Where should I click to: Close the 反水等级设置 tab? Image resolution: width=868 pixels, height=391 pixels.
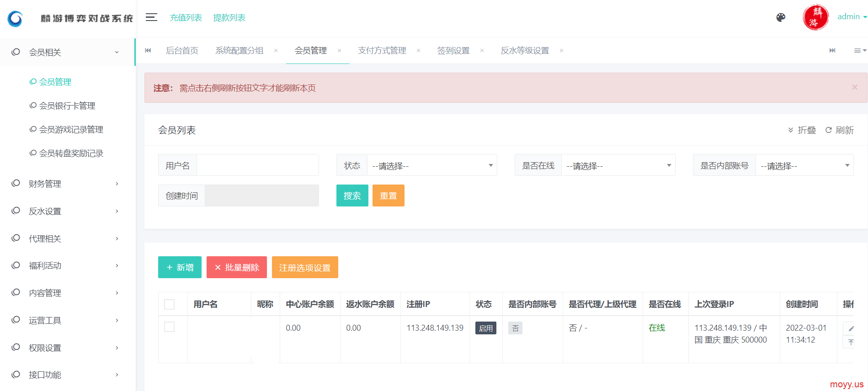pyautogui.click(x=561, y=50)
